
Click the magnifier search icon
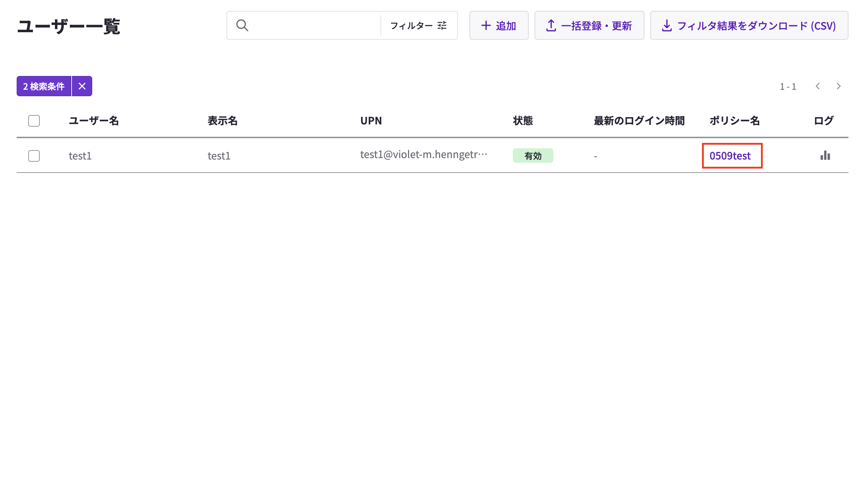pos(242,25)
